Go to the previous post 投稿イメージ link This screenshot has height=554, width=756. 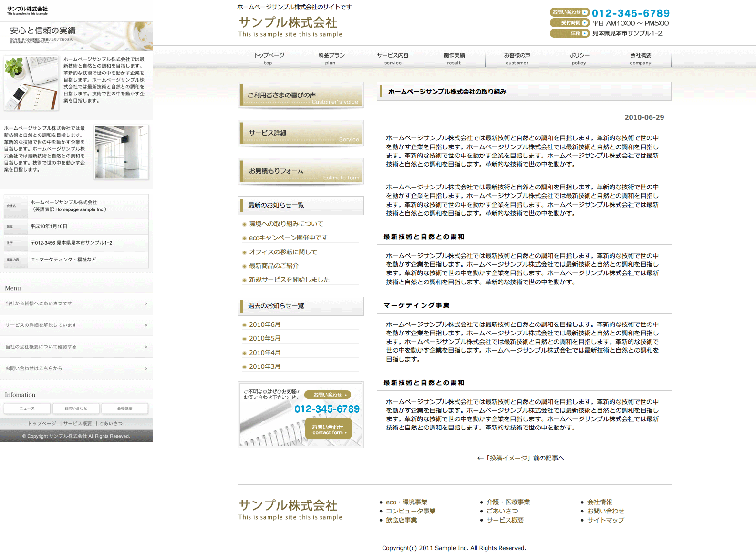pyautogui.click(x=520, y=458)
